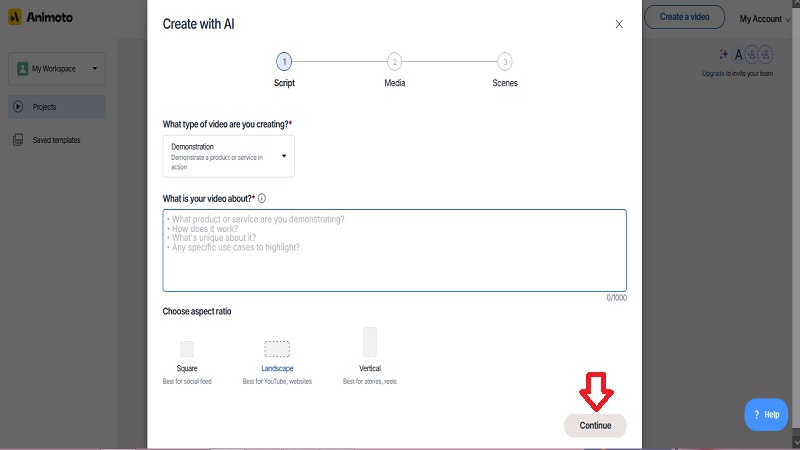This screenshot has height=450, width=800.
Task: Click the user avatar letter A
Action: pos(738,55)
